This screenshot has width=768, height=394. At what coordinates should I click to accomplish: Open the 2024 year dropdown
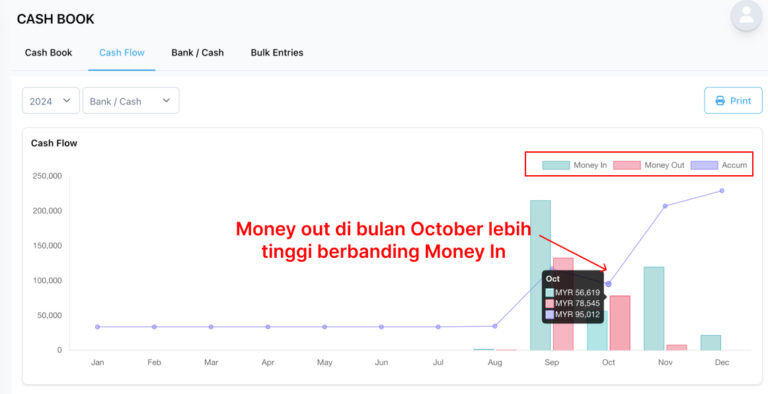click(x=51, y=101)
